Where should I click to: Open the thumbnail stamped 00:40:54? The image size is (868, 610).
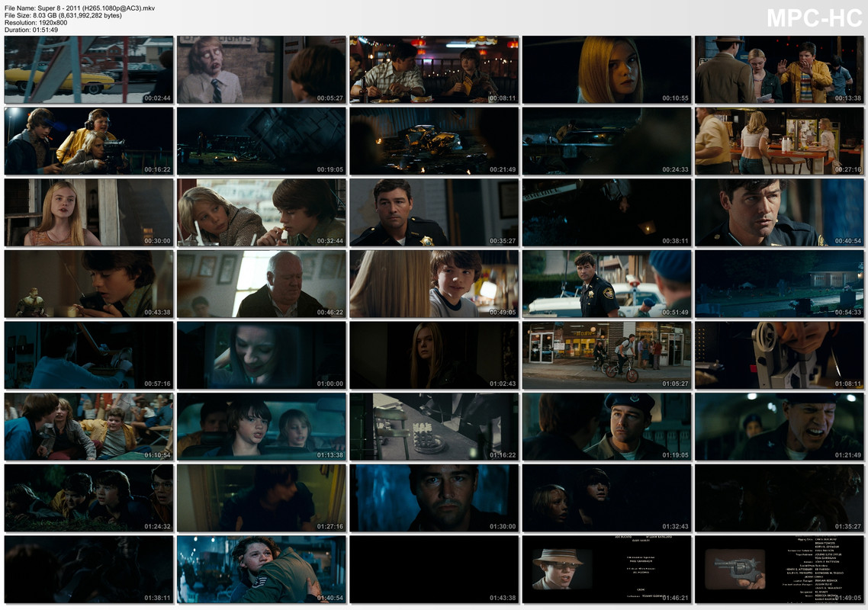coord(780,213)
